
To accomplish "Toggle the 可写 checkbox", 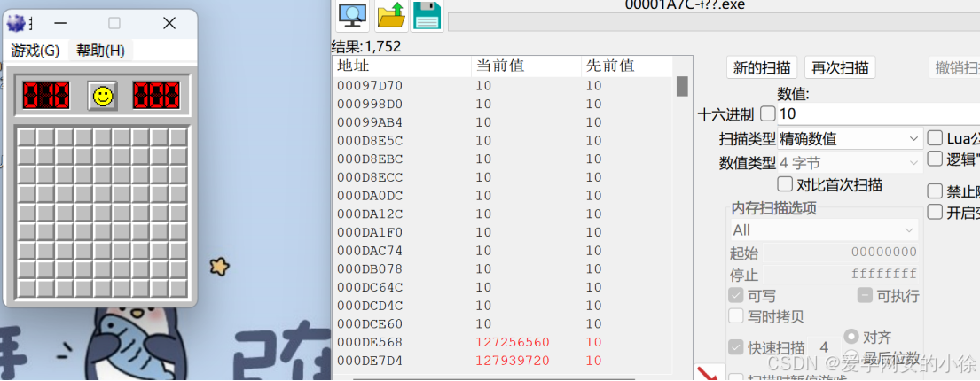I will 736,295.
